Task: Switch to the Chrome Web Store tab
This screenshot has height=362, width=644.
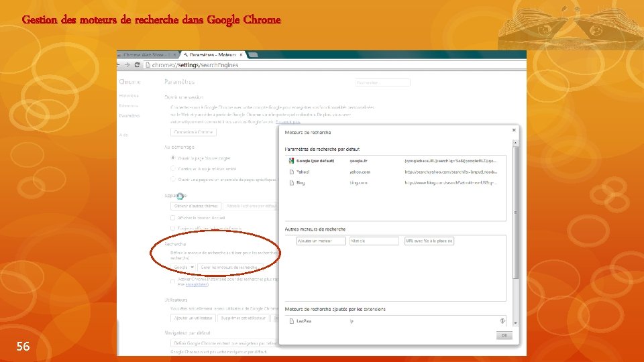Action: click(x=147, y=54)
